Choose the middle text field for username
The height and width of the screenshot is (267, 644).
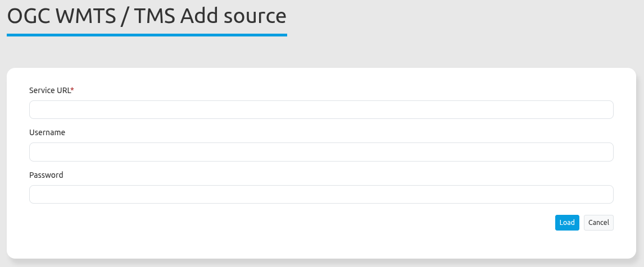click(x=321, y=152)
